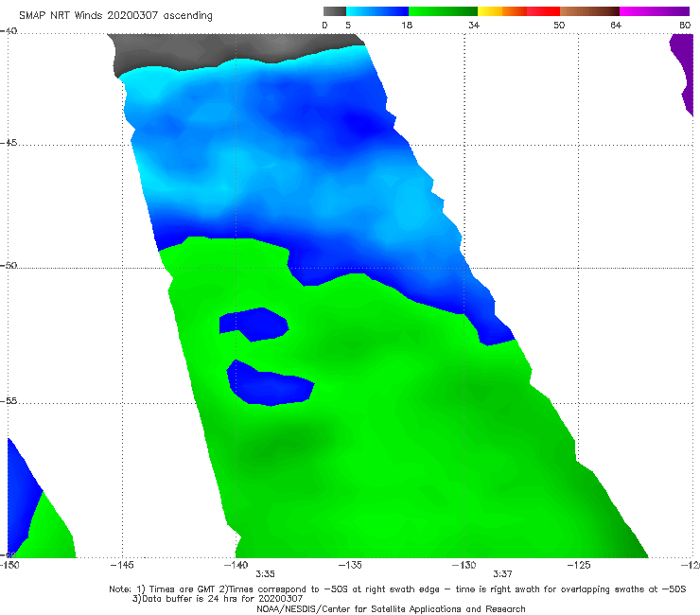Click the data buffer note line
Image resolution: width=700 pixels, height=615 pixels.
click(218, 599)
